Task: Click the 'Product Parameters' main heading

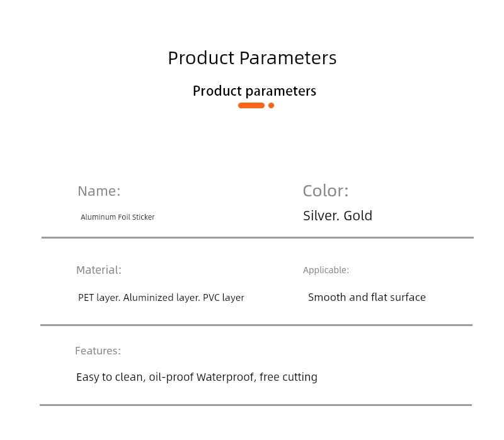Action: pos(252,58)
